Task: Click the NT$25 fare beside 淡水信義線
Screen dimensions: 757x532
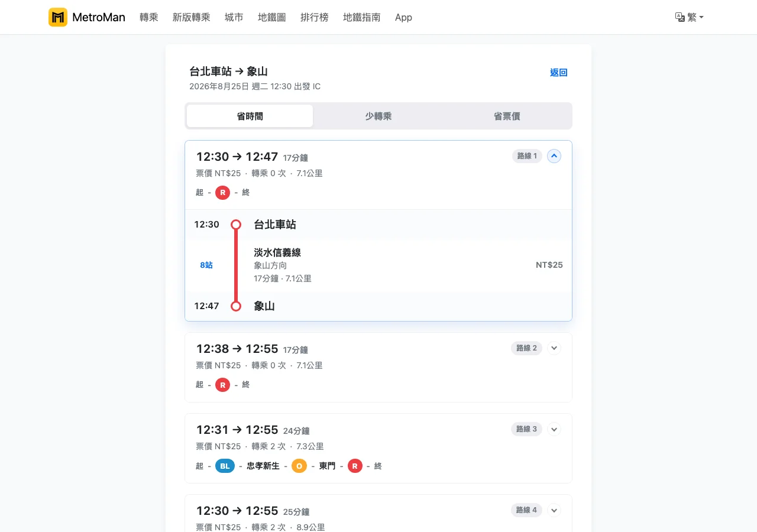Action: (x=549, y=265)
